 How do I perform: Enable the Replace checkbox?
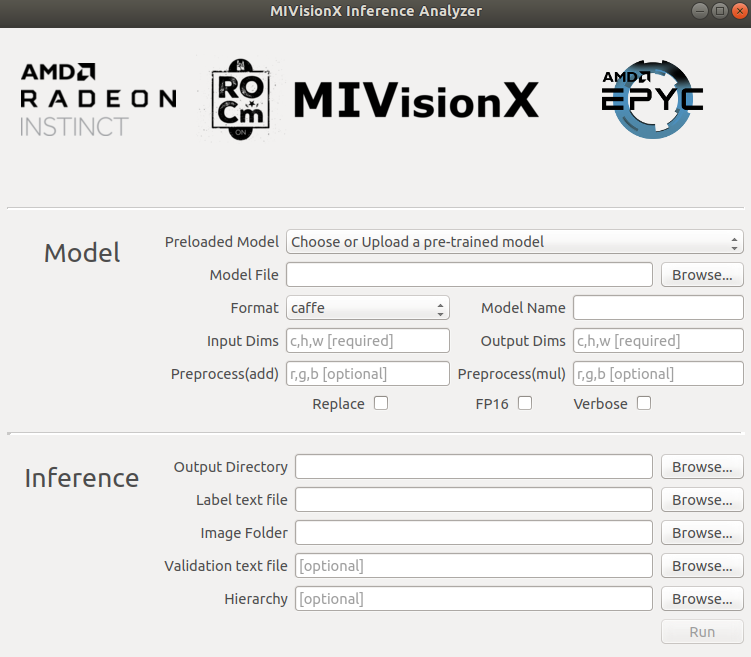point(381,403)
